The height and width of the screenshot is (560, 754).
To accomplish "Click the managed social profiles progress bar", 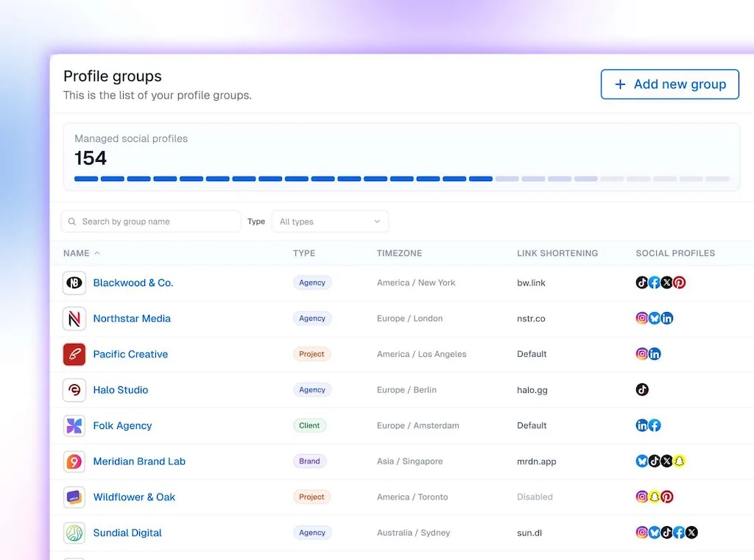I will click(401, 179).
